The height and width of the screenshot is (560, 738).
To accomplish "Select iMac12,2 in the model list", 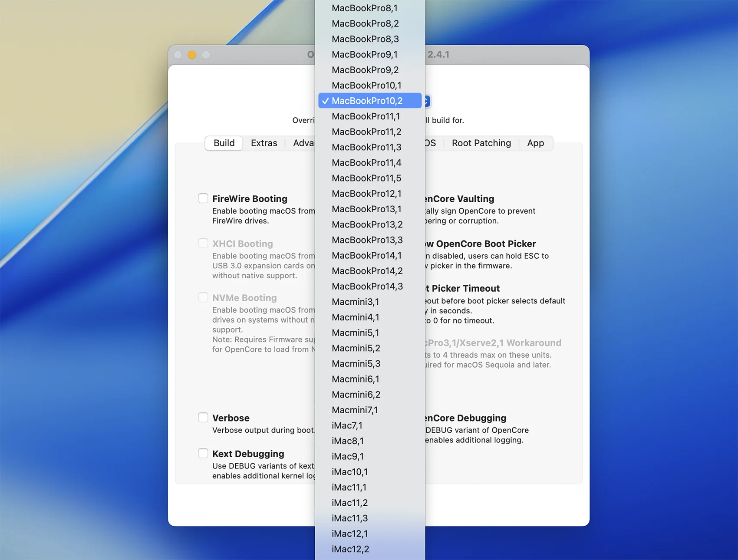I will coord(350,549).
